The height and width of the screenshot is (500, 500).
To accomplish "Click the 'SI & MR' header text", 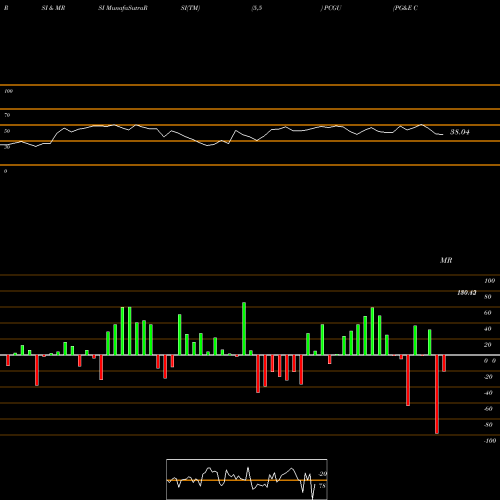I will tap(53, 8).
